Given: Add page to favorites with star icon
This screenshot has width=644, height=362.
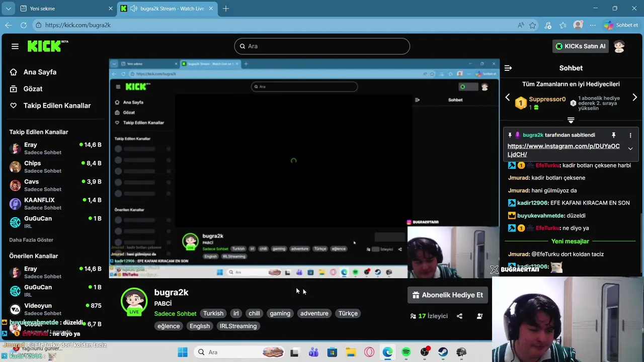Looking at the screenshot, I should point(532,25).
